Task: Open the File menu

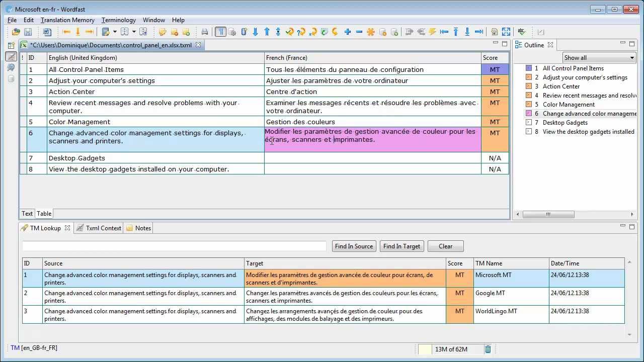Action: point(12,20)
